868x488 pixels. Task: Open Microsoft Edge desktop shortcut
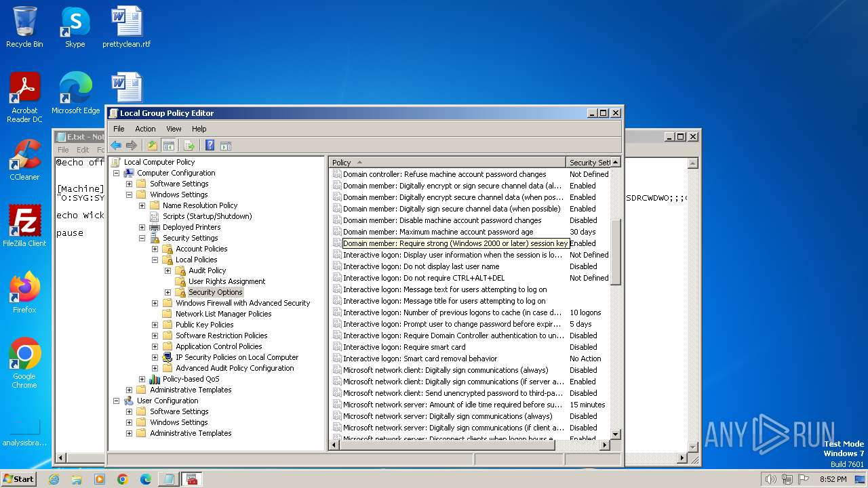click(75, 94)
